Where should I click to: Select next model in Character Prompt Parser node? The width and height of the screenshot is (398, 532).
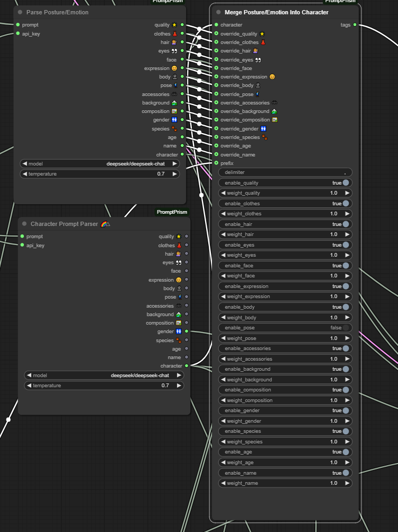pos(179,375)
